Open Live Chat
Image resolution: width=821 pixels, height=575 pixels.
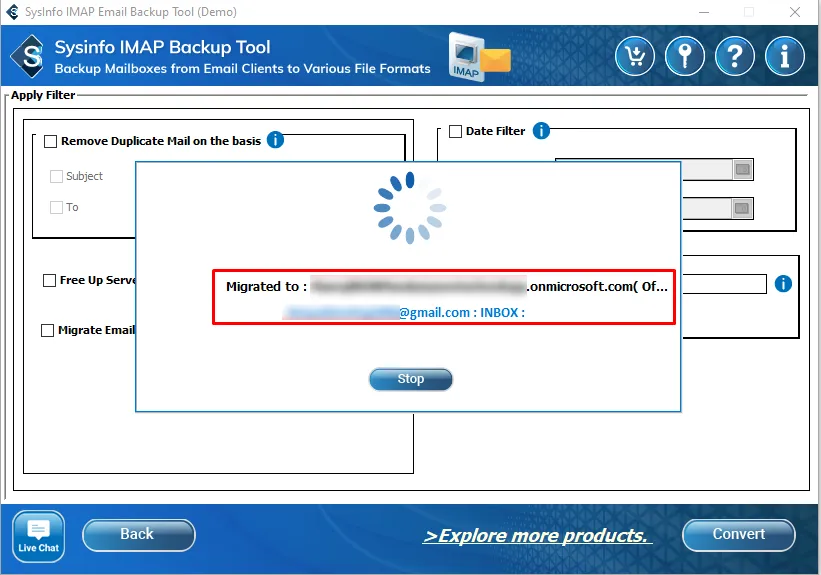point(38,536)
